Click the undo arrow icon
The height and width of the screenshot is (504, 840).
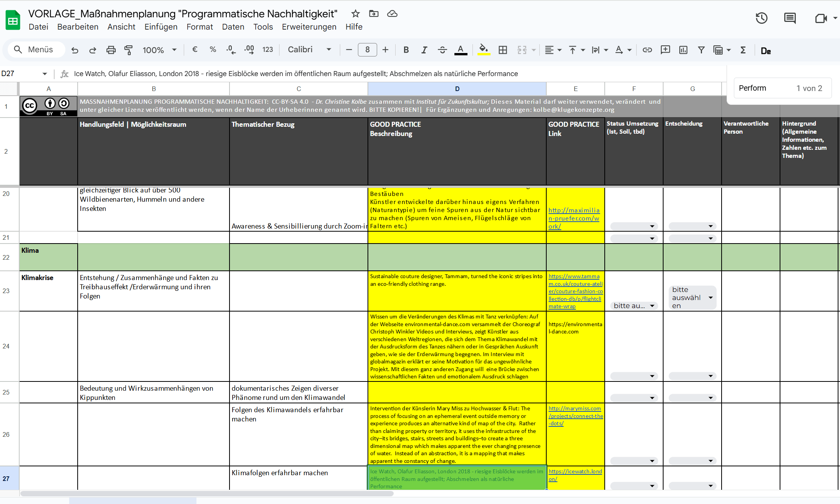[x=75, y=50]
